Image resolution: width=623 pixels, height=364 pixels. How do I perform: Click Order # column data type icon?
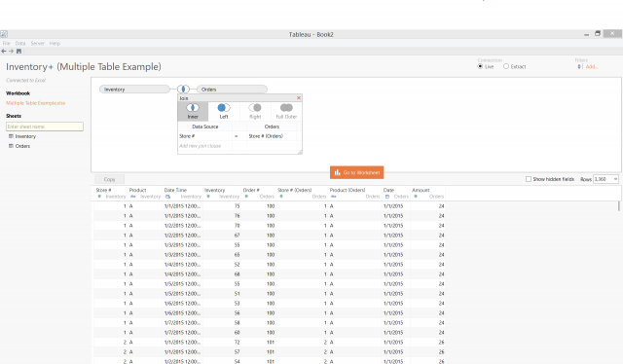246,197
